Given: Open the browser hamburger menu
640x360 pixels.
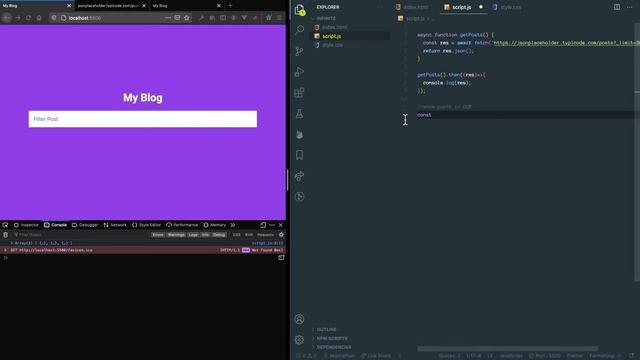Looking at the screenshot, I should tap(279, 18).
